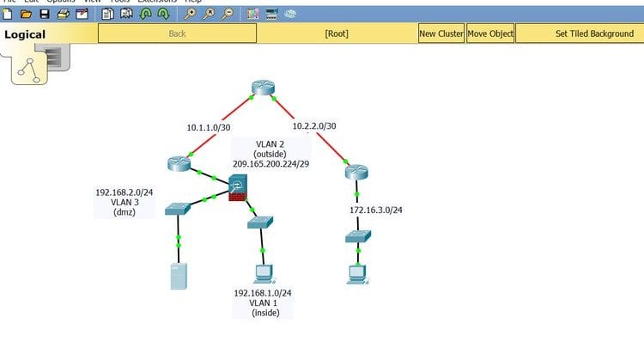Click the New Cluster button

441,34
